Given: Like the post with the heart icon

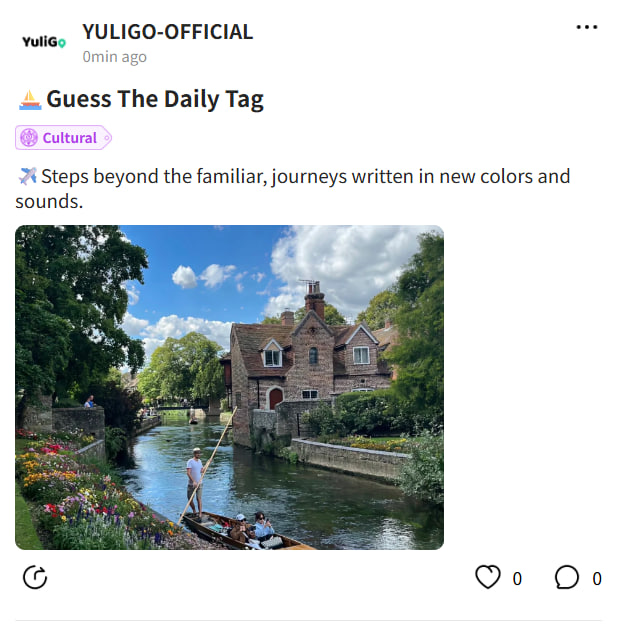Looking at the screenshot, I should pos(488,577).
